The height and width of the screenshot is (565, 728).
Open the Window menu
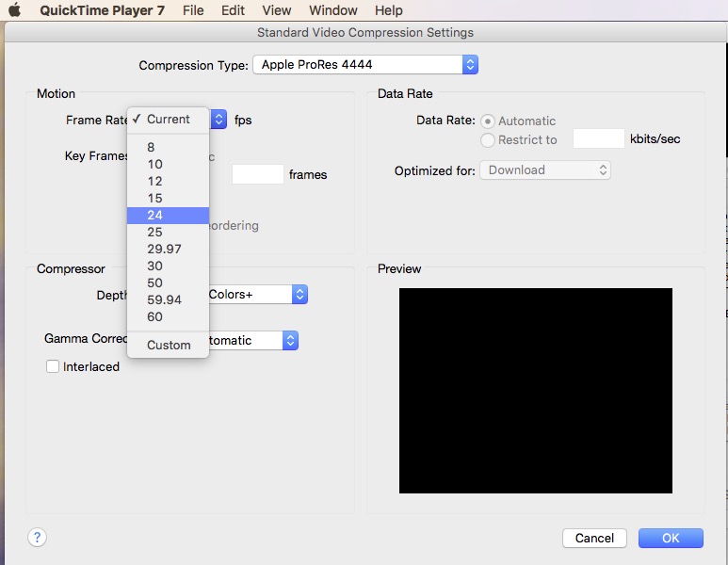333,10
